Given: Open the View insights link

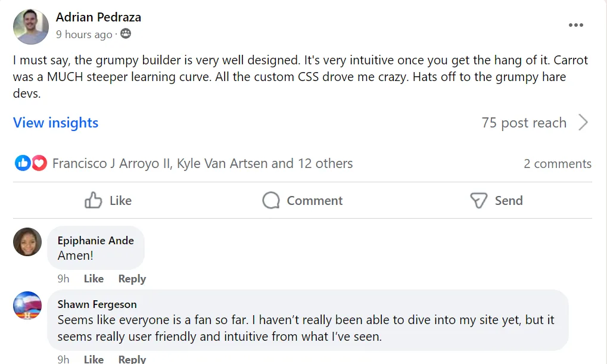Looking at the screenshot, I should [56, 123].
